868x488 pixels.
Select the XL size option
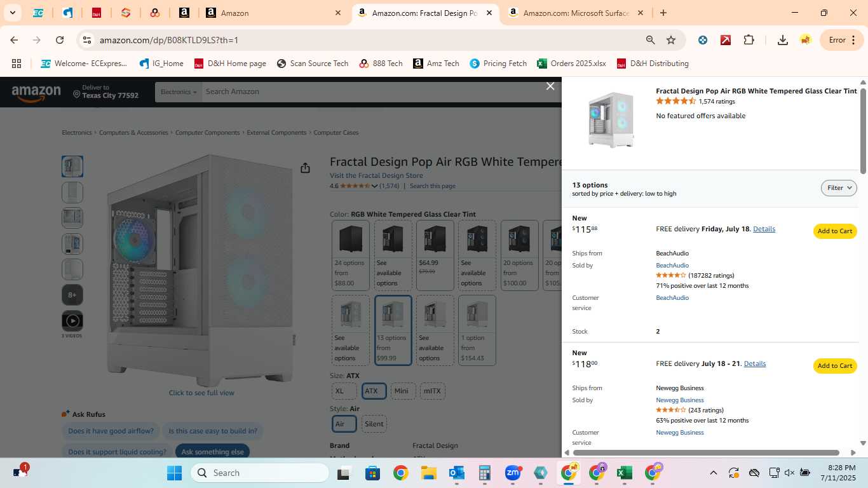(344, 391)
